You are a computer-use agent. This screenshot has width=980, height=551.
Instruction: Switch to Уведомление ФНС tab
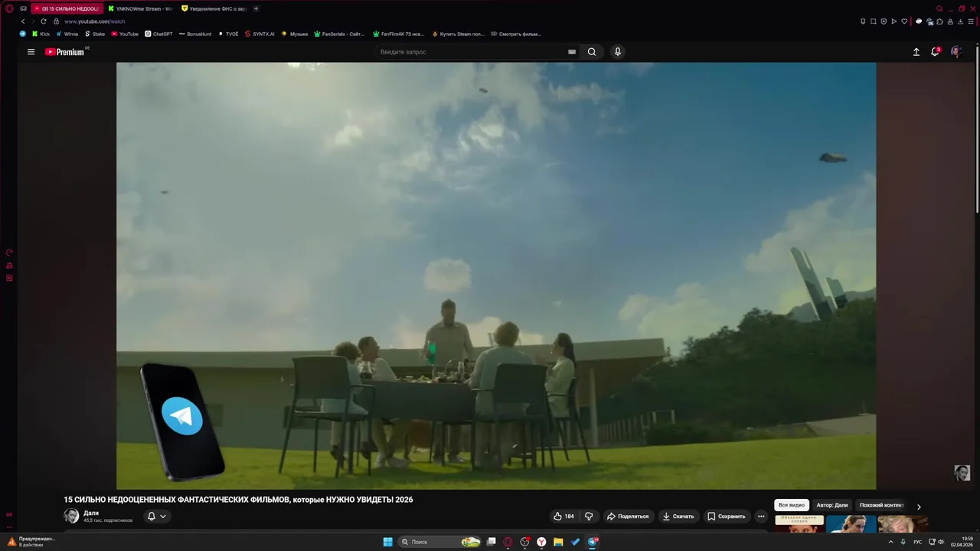point(214,8)
